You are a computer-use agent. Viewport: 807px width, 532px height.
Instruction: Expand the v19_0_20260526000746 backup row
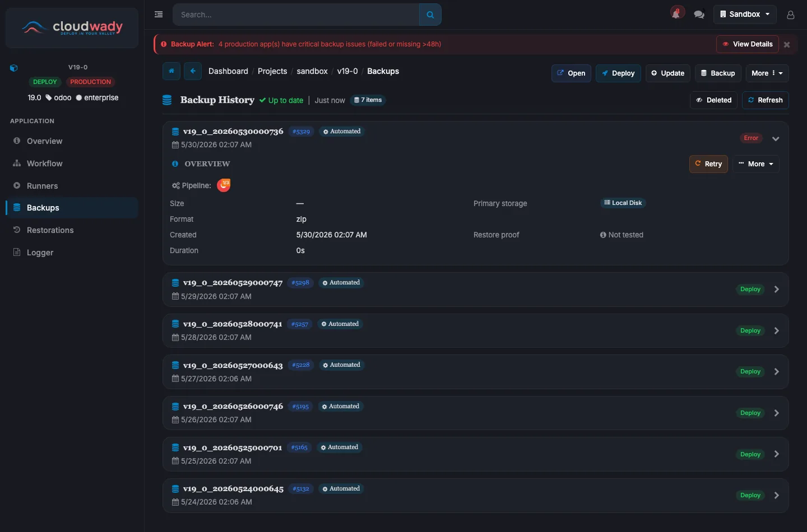[x=776, y=413]
